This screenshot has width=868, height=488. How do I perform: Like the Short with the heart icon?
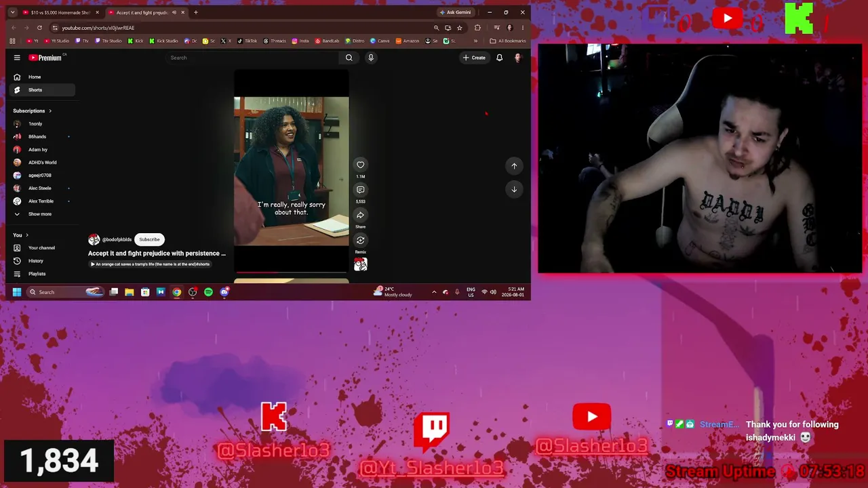click(360, 165)
